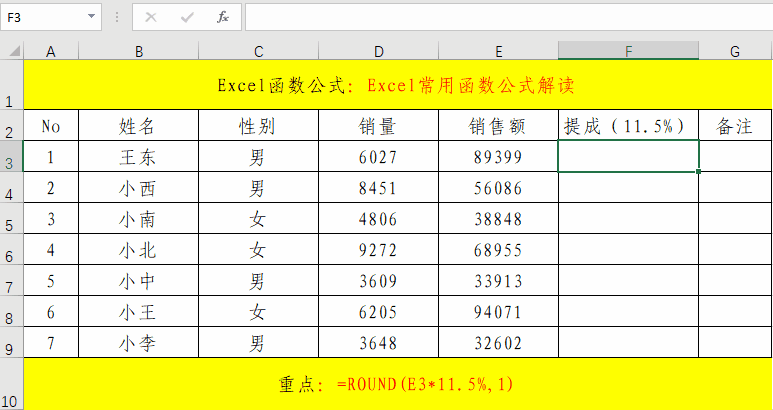The image size is (773, 410).
Task: Click the empty commission cell in 小李's row
Action: [629, 343]
